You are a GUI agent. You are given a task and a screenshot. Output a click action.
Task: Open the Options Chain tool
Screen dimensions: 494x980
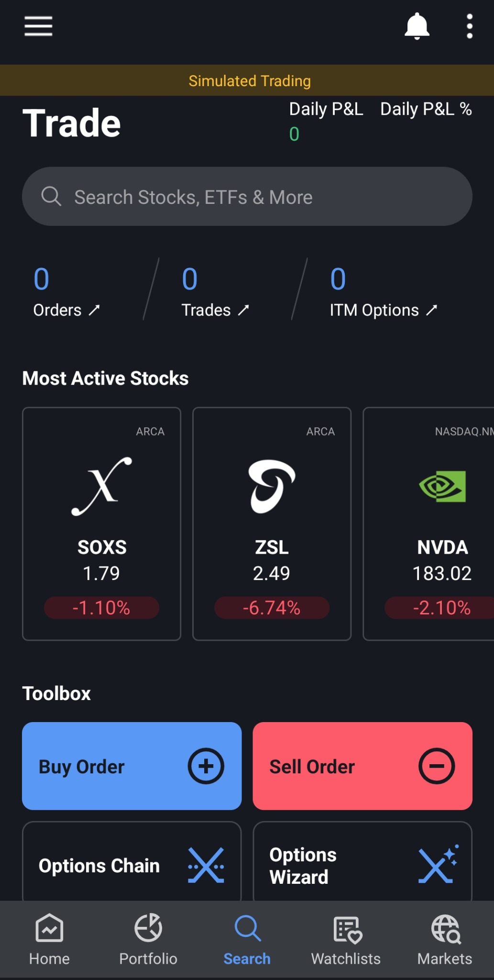132,861
